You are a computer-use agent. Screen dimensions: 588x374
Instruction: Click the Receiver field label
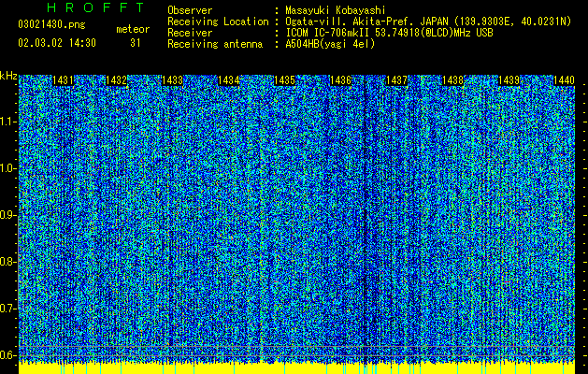tap(190, 33)
